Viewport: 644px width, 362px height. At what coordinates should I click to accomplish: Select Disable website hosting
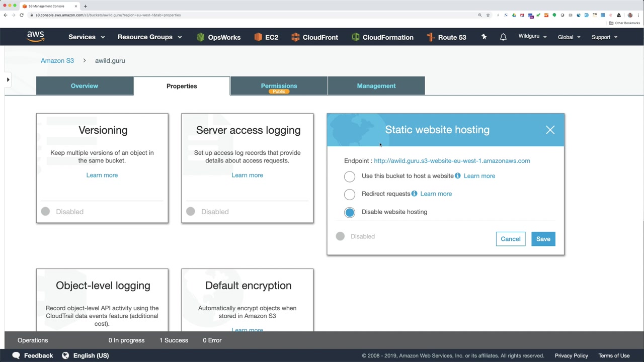tap(350, 212)
